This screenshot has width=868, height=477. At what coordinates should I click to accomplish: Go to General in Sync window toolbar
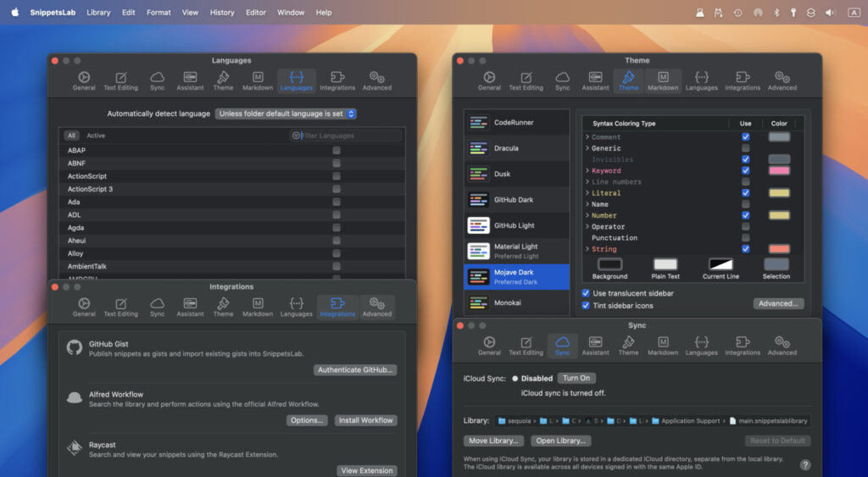(489, 346)
